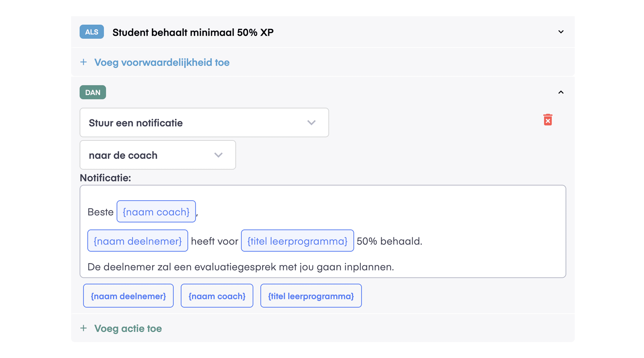644x358 pixels.
Task: Select {naam coach} tag inside the message
Action: click(156, 211)
